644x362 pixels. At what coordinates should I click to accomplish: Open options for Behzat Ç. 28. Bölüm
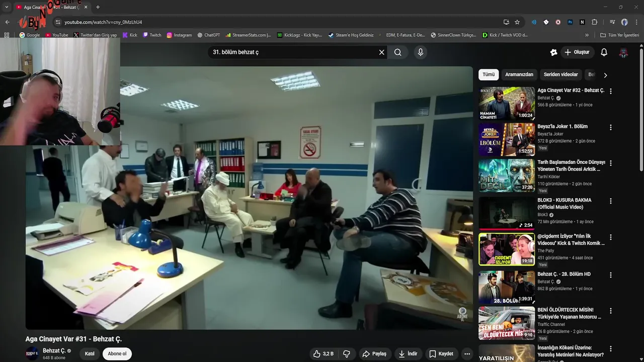[x=611, y=275]
